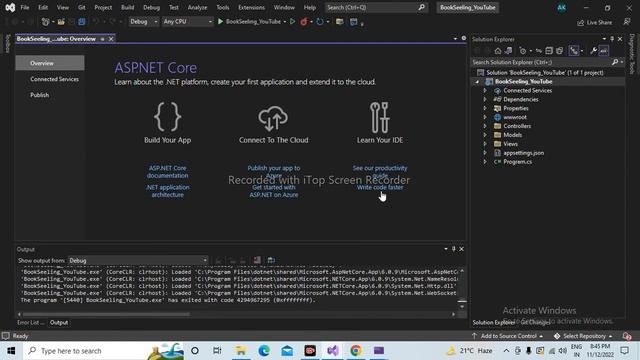Click the green Start debugging play icon
The image size is (640, 360).
point(220,21)
